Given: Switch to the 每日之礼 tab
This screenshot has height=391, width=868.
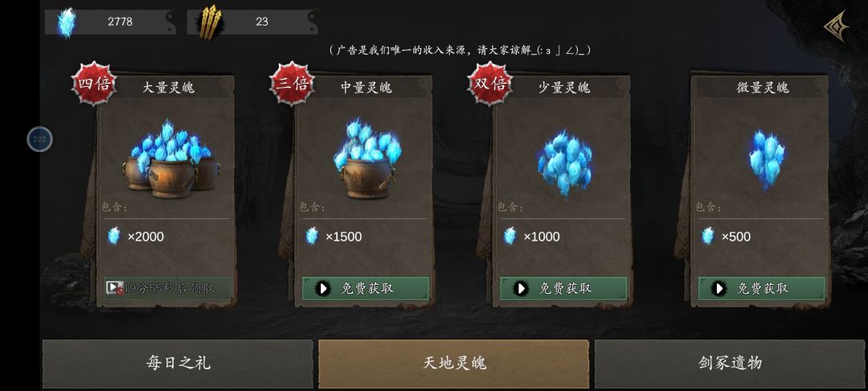Looking at the screenshot, I should [178, 364].
